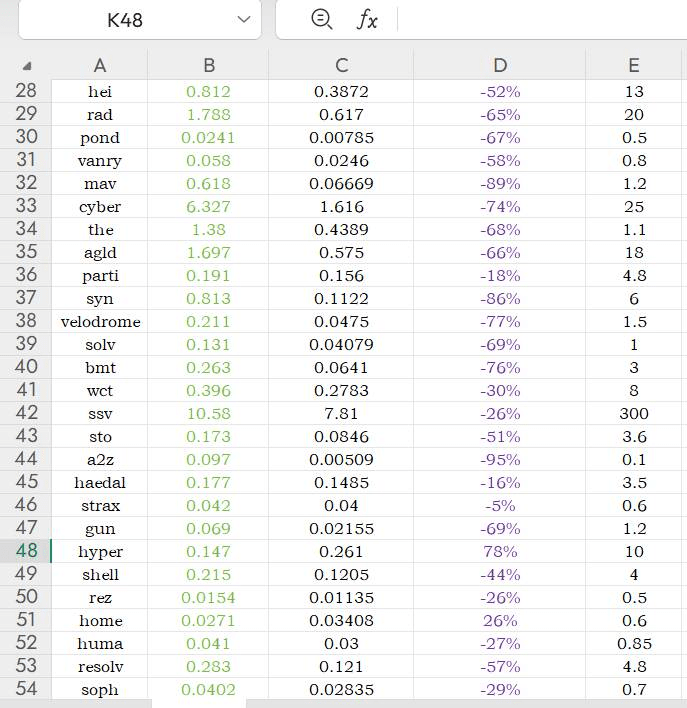Select row 33 header
The height and width of the screenshot is (708, 687).
(x=26, y=206)
